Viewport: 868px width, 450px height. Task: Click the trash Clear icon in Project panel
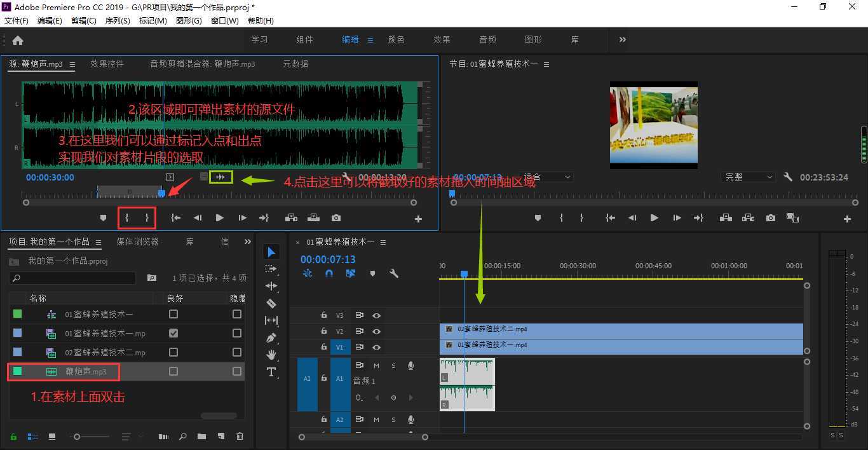pyautogui.click(x=240, y=436)
